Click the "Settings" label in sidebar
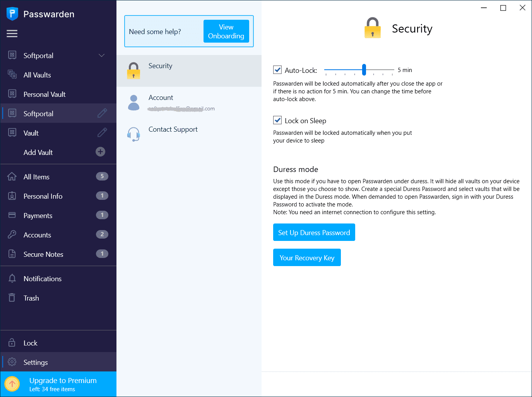The image size is (532, 397). (x=36, y=363)
